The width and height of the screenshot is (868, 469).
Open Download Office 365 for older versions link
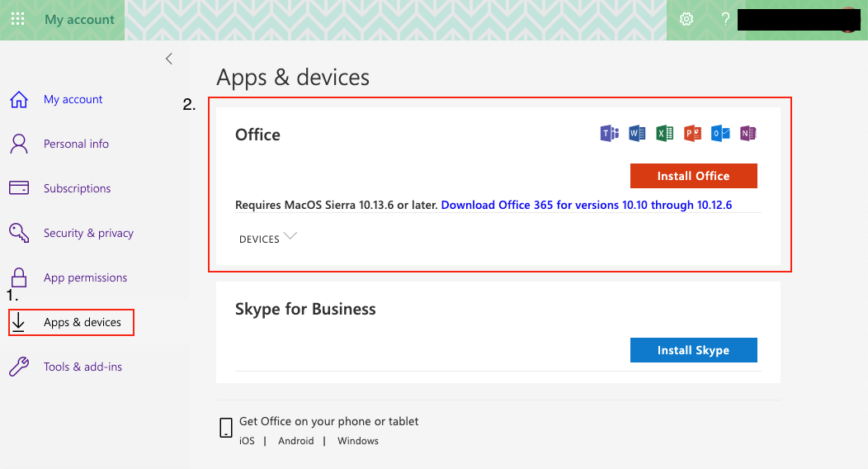[587, 205]
